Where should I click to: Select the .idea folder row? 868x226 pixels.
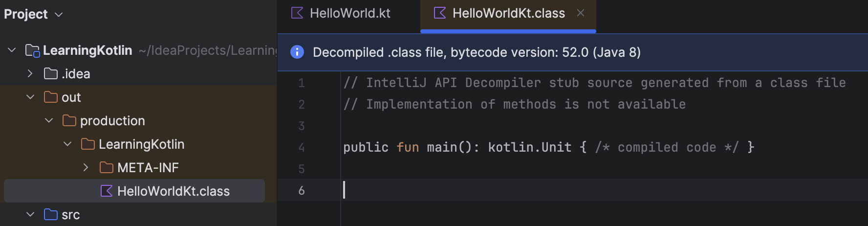click(138, 74)
